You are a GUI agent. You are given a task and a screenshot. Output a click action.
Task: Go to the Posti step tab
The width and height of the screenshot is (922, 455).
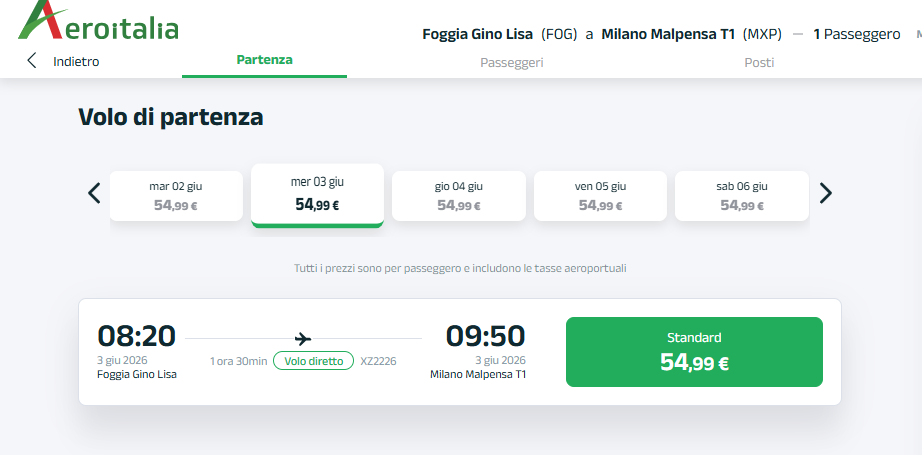[759, 62]
